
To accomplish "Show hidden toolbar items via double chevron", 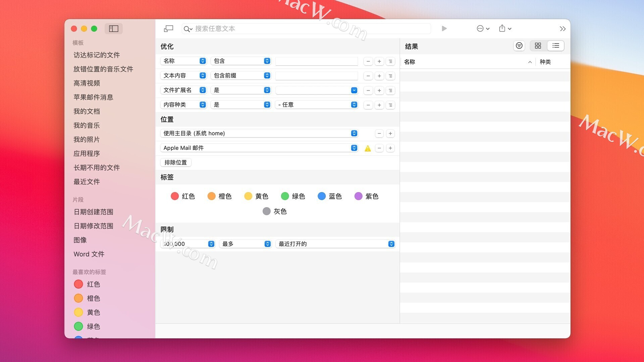I will [x=562, y=29].
